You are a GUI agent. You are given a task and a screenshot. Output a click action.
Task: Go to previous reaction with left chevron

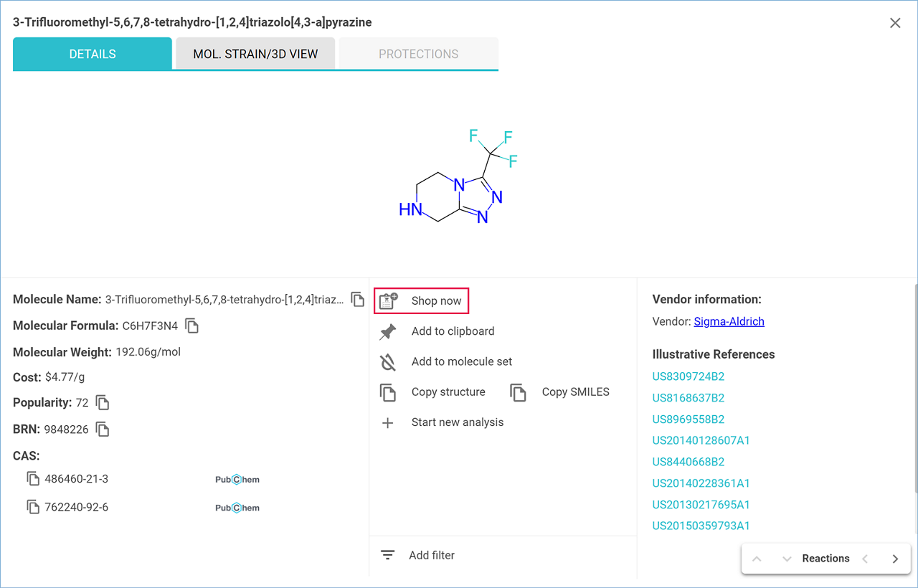(x=865, y=559)
